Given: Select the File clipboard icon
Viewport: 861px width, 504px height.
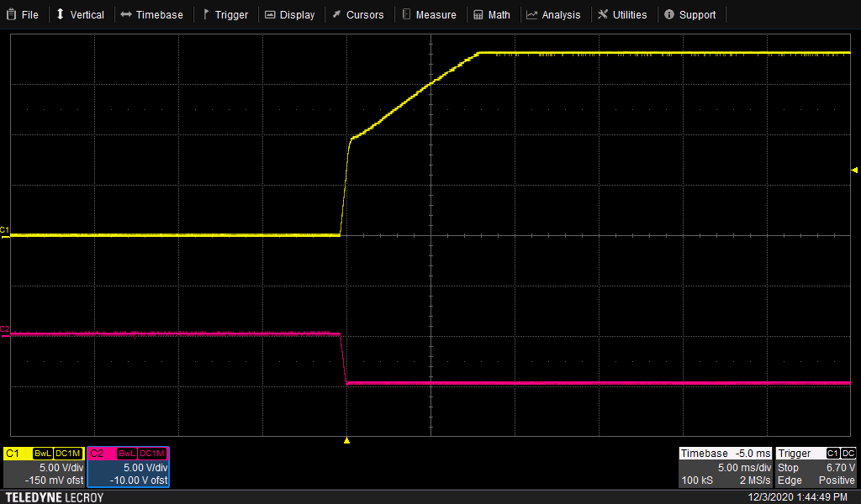Looking at the screenshot, I should tap(10, 14).
